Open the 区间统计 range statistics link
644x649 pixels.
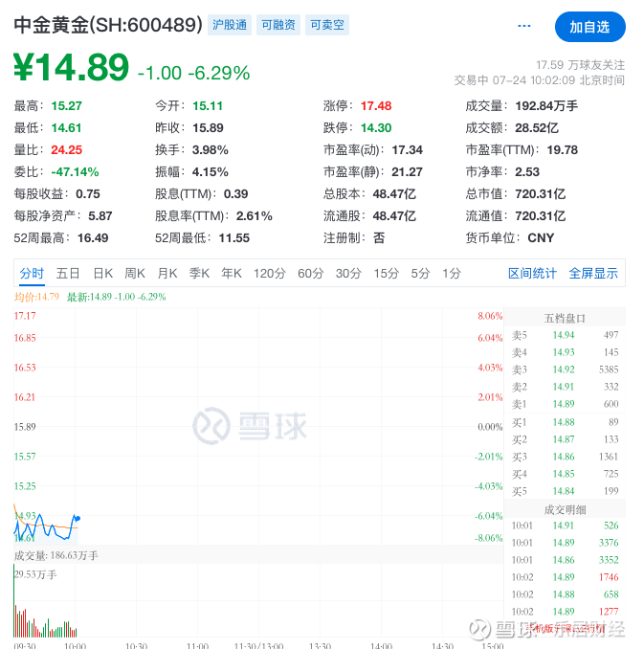pos(532,274)
